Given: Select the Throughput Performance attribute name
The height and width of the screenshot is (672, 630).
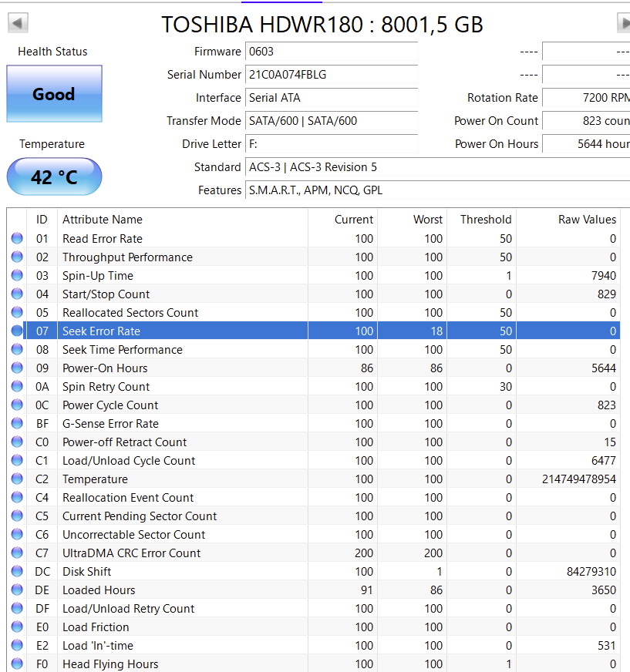Looking at the screenshot, I should point(127,257).
